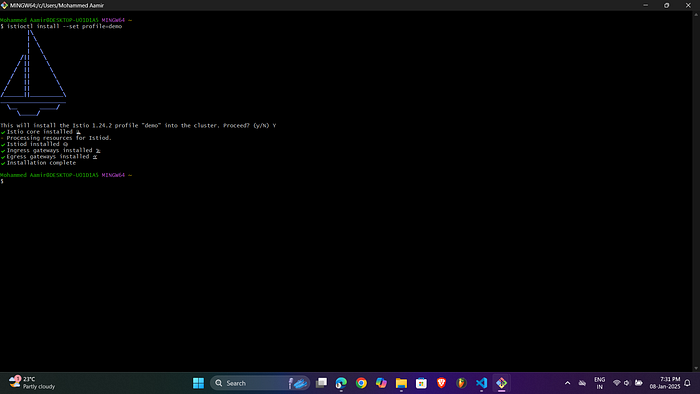
Task: Open File Explorer from the taskbar
Action: [x=401, y=383]
